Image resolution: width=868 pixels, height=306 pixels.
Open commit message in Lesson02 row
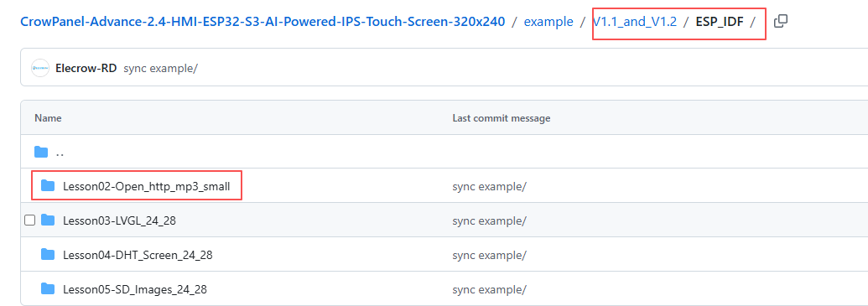coord(489,186)
